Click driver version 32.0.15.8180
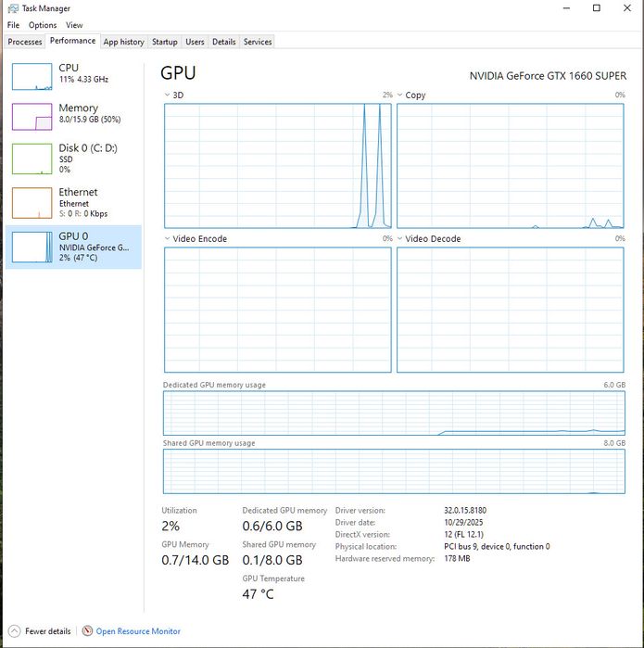 tap(465, 511)
